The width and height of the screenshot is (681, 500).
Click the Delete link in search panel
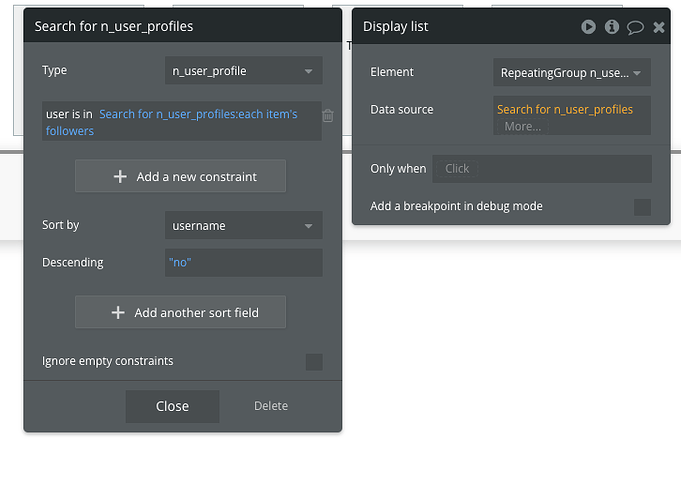pyautogui.click(x=271, y=406)
